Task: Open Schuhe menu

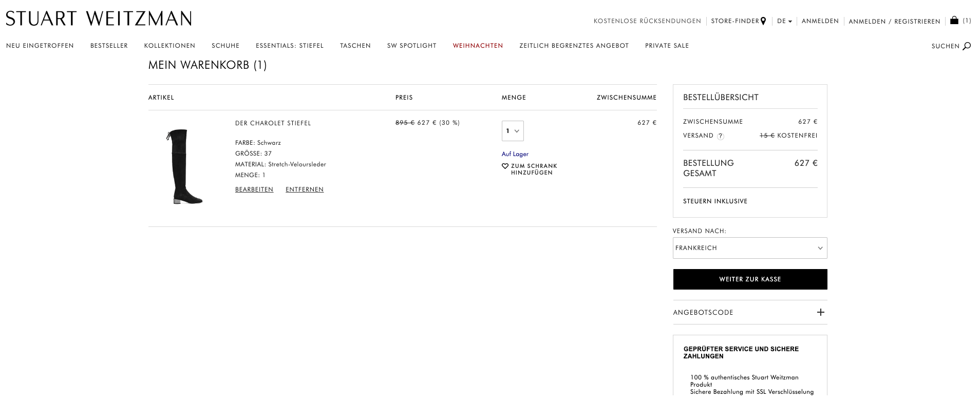Action: click(225, 46)
